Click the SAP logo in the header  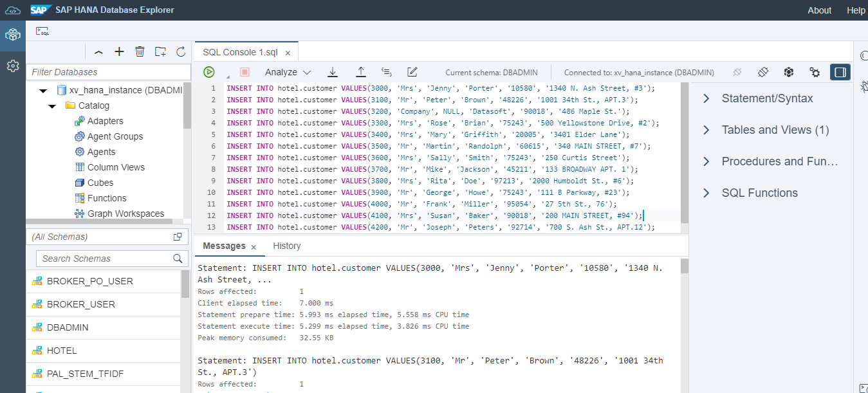[41, 10]
